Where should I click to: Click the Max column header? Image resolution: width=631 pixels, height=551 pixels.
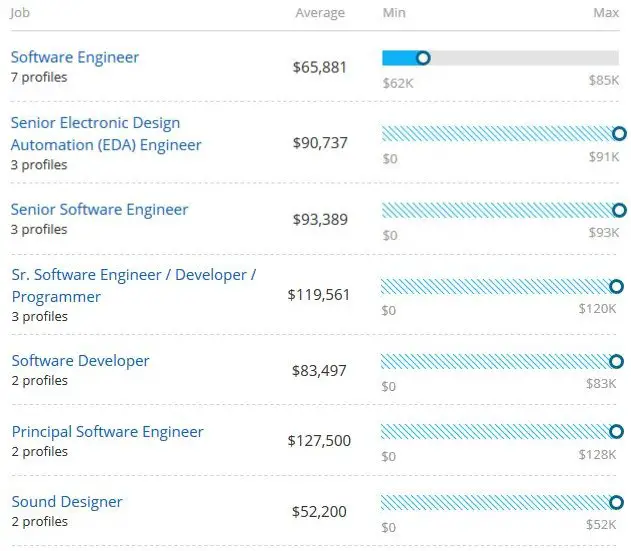coord(606,13)
